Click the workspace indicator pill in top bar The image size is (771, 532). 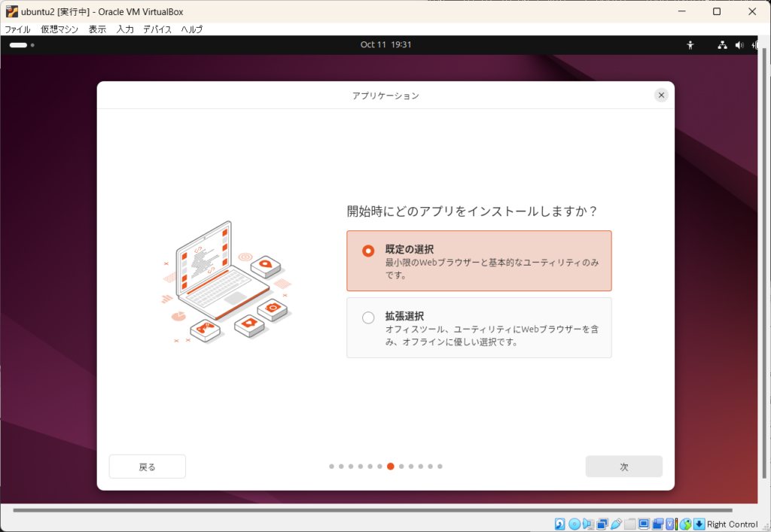(18, 45)
